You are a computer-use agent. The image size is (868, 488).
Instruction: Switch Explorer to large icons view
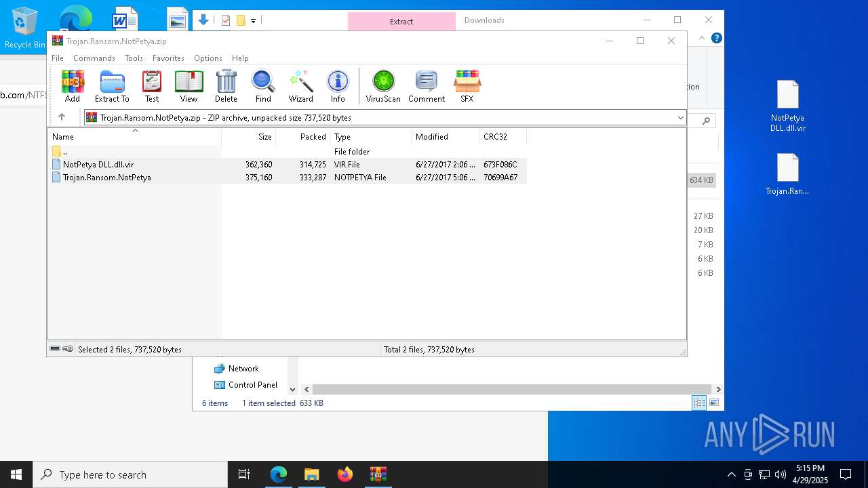[x=714, y=403]
